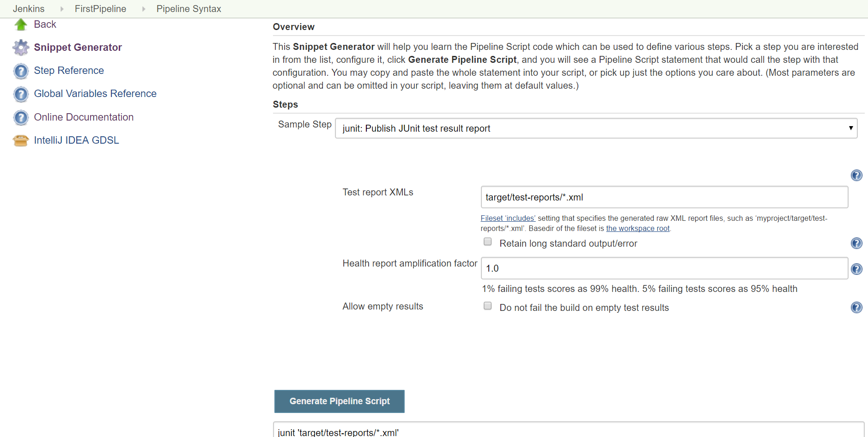Image resolution: width=868 pixels, height=437 pixels.
Task: Open help for Retain long standard output/error
Action: pyautogui.click(x=856, y=243)
